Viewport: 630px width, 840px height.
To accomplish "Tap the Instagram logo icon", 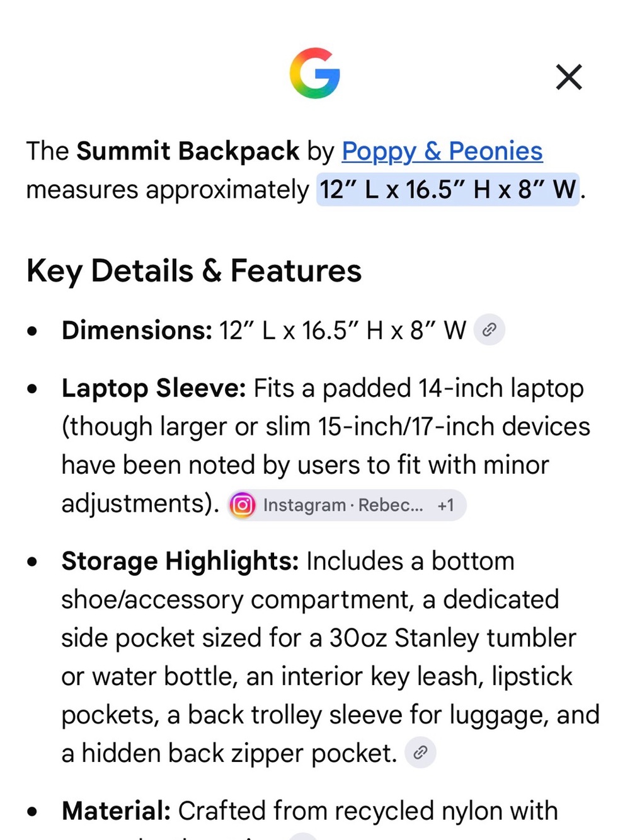I will (x=243, y=505).
